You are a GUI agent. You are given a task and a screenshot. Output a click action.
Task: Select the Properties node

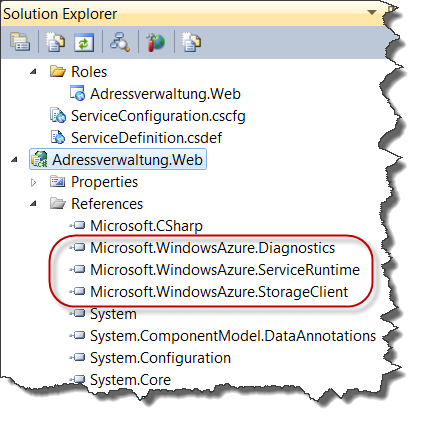coord(104,182)
